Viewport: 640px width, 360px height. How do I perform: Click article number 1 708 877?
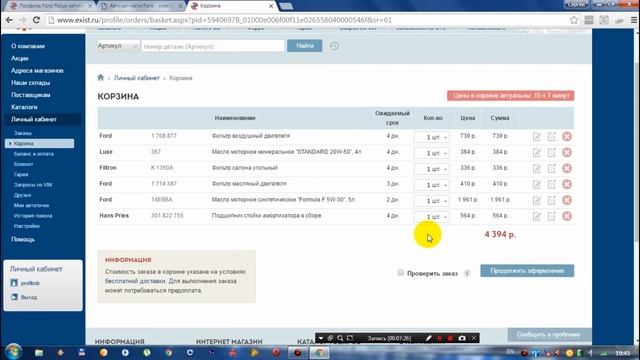pyautogui.click(x=164, y=136)
